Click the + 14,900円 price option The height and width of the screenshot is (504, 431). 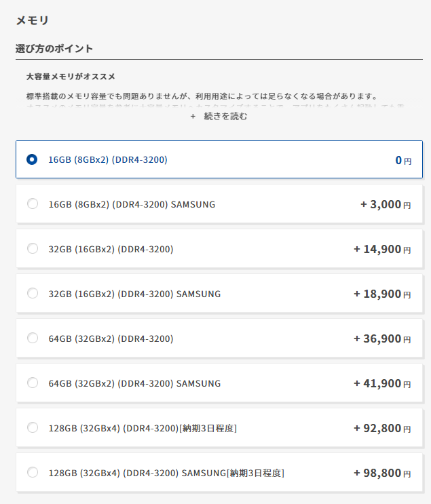pyautogui.click(x=381, y=249)
